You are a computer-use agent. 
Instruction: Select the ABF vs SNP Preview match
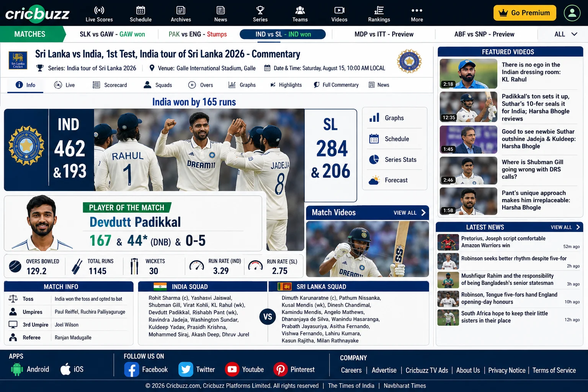click(484, 34)
